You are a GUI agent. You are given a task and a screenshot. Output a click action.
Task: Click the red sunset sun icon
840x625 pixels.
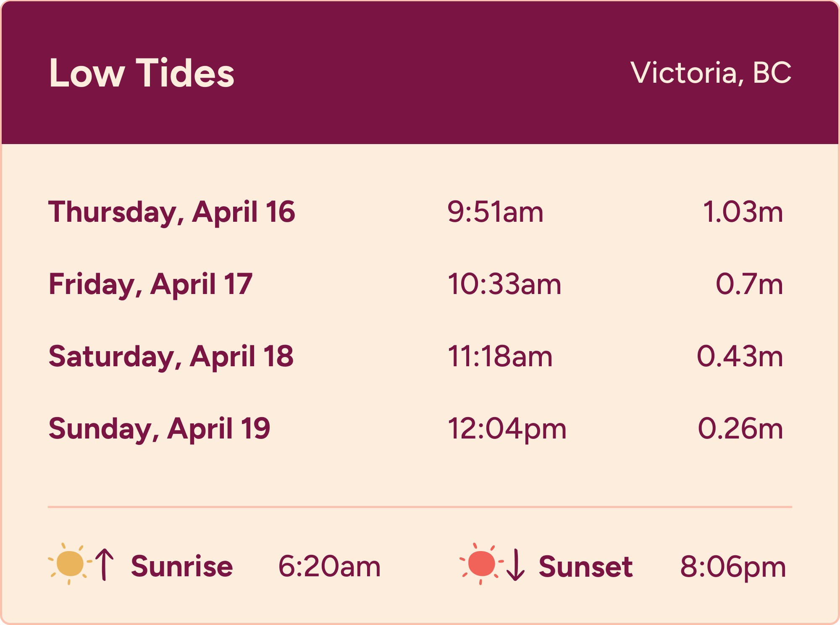[x=481, y=564]
